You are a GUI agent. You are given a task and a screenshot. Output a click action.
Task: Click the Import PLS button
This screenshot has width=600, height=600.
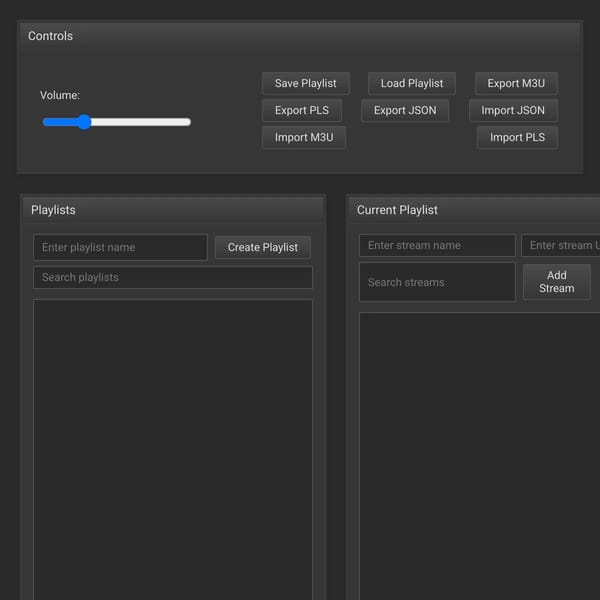[517, 137]
